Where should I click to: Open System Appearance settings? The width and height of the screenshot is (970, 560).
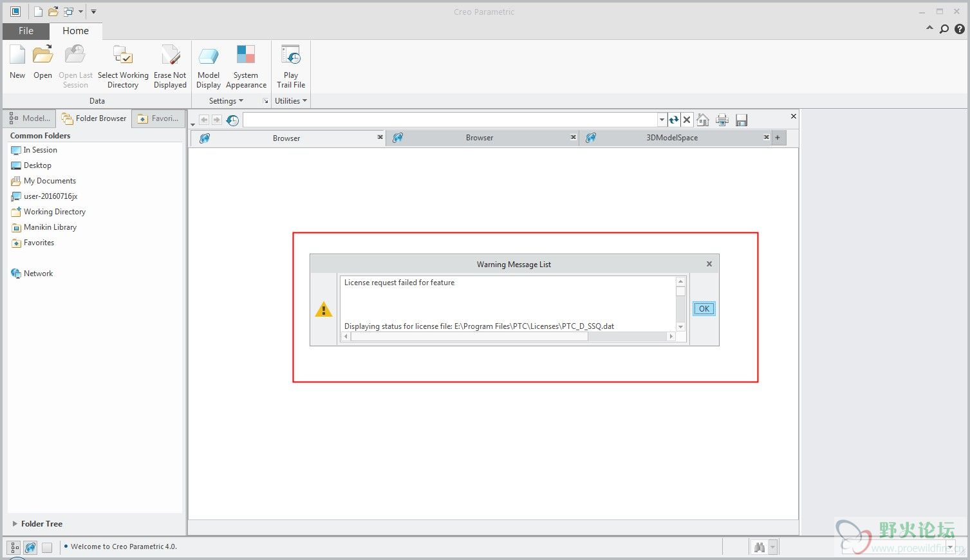pos(246,66)
